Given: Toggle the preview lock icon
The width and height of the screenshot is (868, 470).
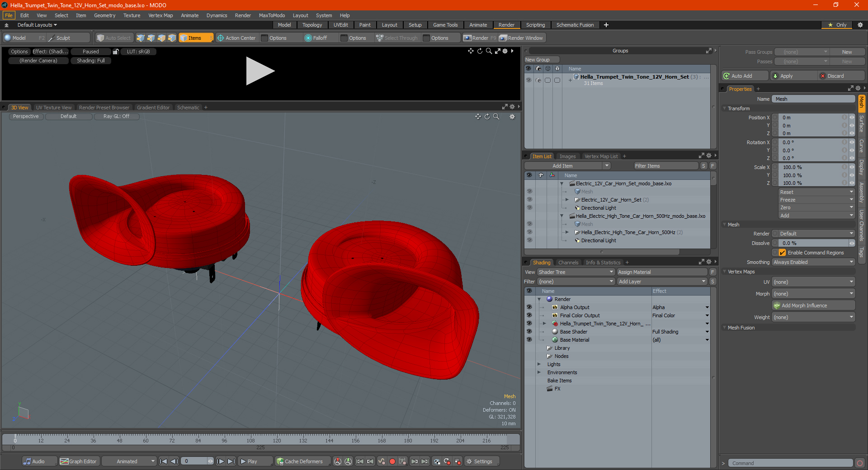Looking at the screenshot, I should coord(116,52).
